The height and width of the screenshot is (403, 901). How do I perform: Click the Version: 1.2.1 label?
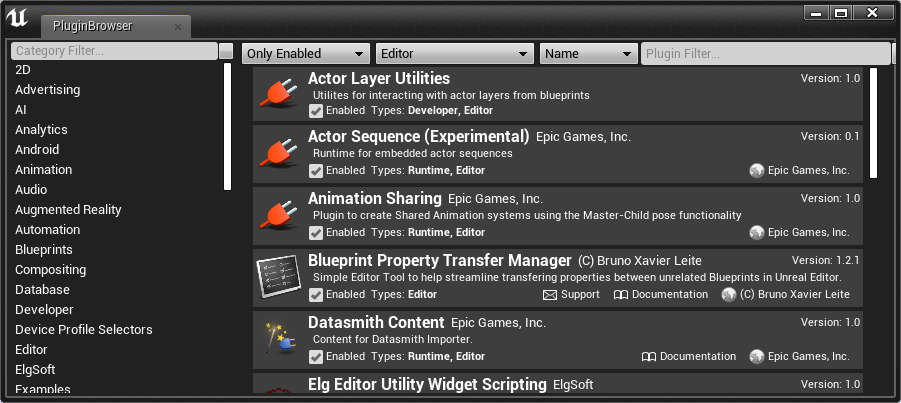[825, 260]
